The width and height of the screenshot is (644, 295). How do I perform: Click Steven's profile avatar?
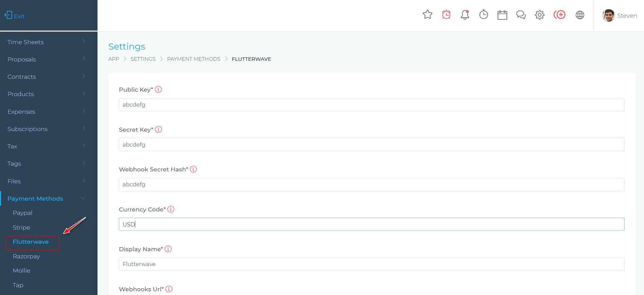click(x=608, y=15)
